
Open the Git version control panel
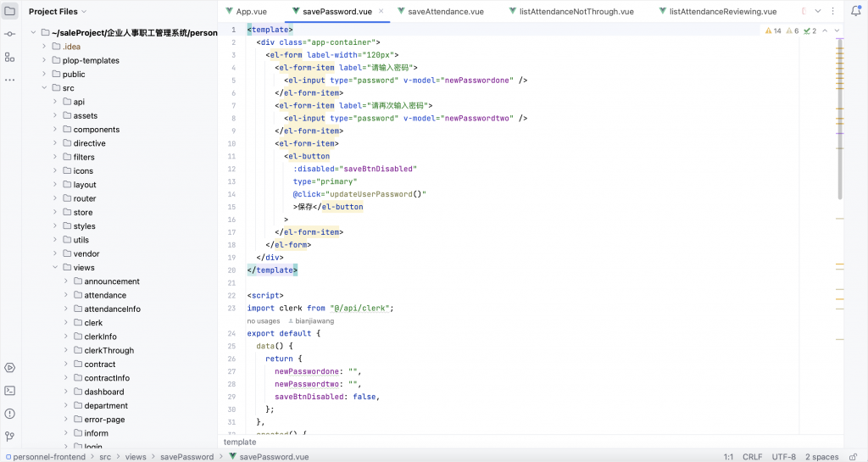pyautogui.click(x=9, y=437)
